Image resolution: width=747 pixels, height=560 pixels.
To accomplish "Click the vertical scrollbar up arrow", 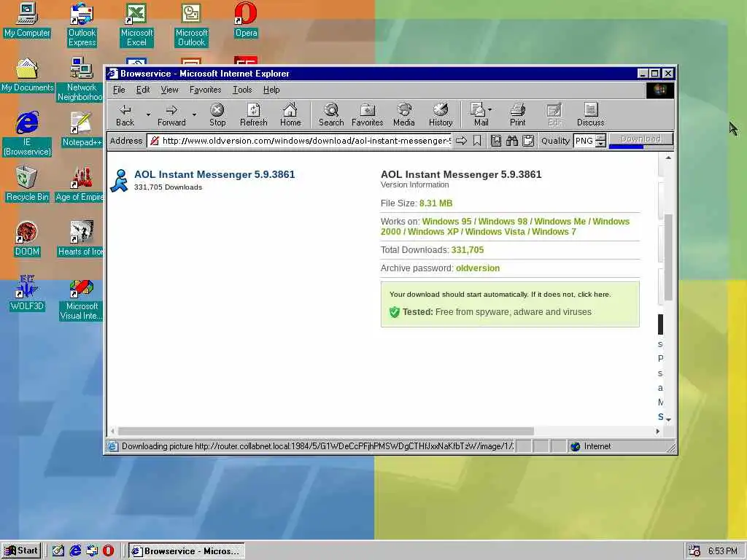I will tap(668, 157).
